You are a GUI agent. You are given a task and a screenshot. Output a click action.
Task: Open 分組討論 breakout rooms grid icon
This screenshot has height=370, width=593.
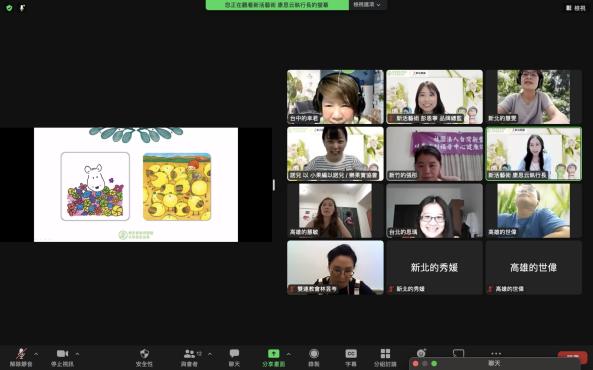point(385,353)
